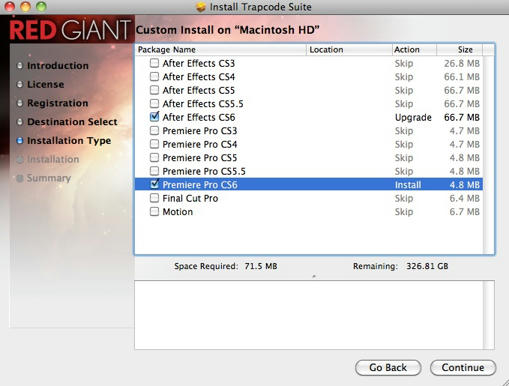Select the Premiere Pro CS6 row name
The height and width of the screenshot is (386, 509).
click(200, 185)
